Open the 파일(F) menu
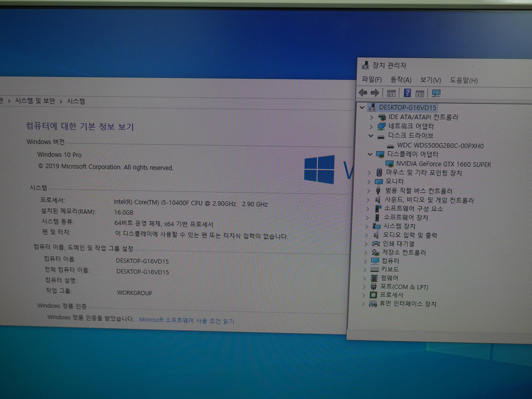Screen dimensions: 532x399 pos(372,79)
